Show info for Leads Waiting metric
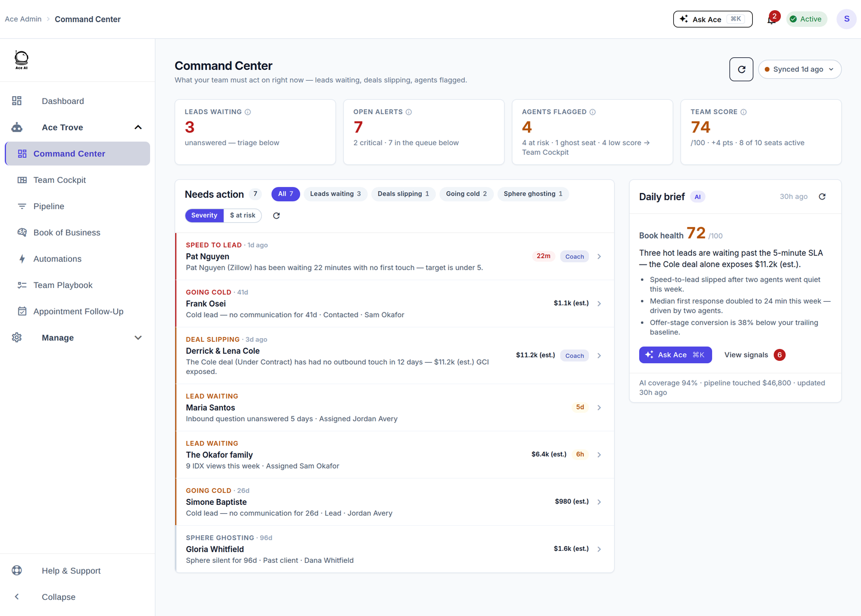The width and height of the screenshot is (861, 616). tap(248, 112)
